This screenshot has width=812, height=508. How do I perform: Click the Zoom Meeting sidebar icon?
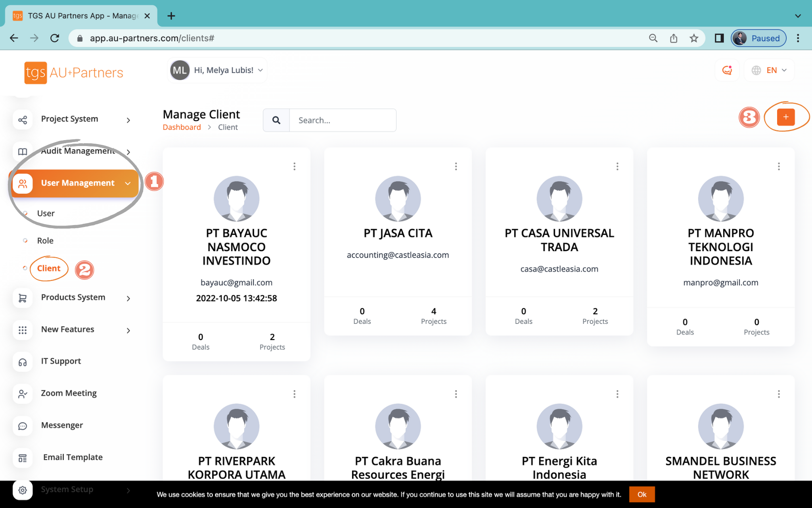(x=23, y=394)
